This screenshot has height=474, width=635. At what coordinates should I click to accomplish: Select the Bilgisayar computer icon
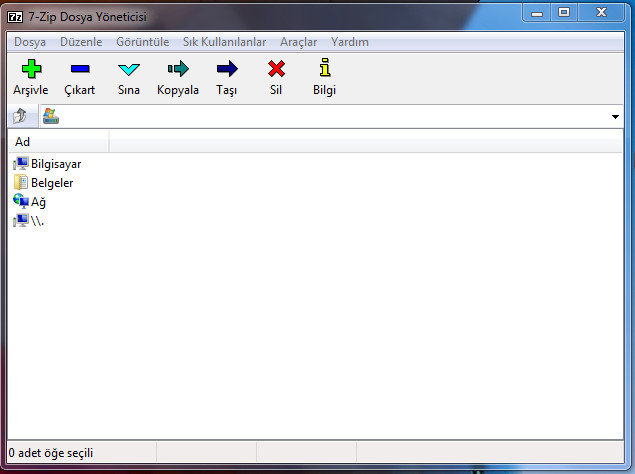[x=21, y=164]
